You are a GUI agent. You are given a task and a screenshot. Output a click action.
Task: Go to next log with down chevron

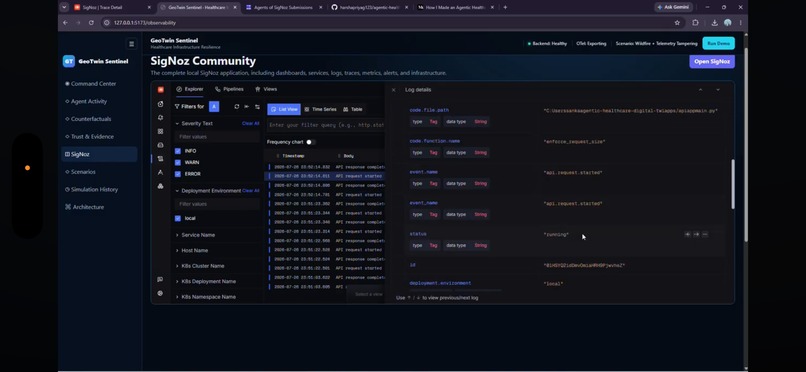tap(718, 90)
